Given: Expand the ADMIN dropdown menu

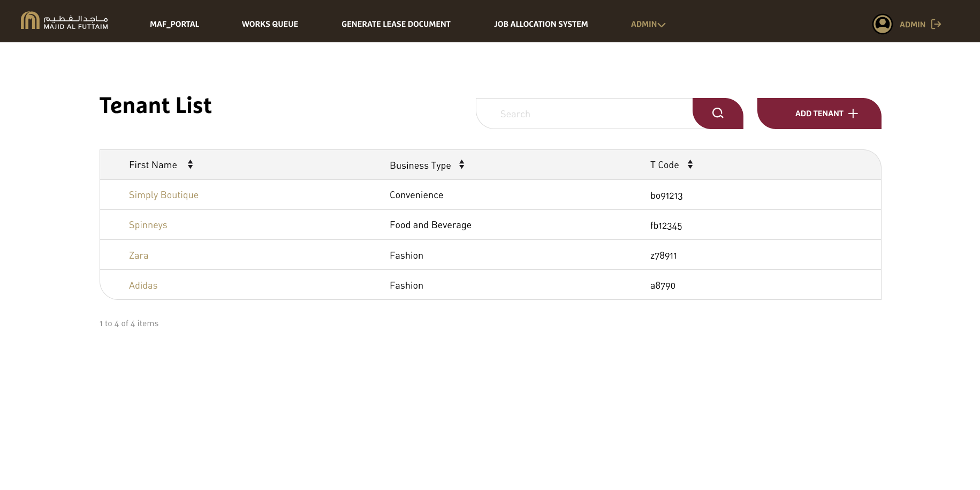Looking at the screenshot, I should [648, 24].
